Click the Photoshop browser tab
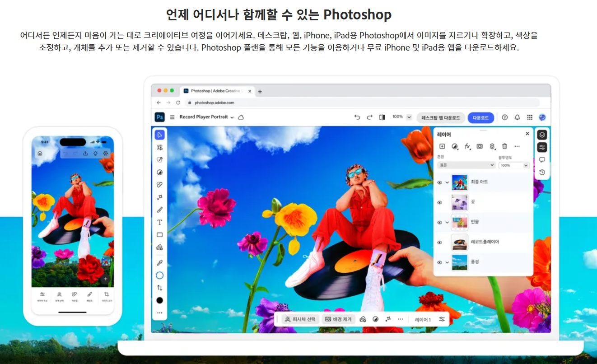 coord(217,91)
